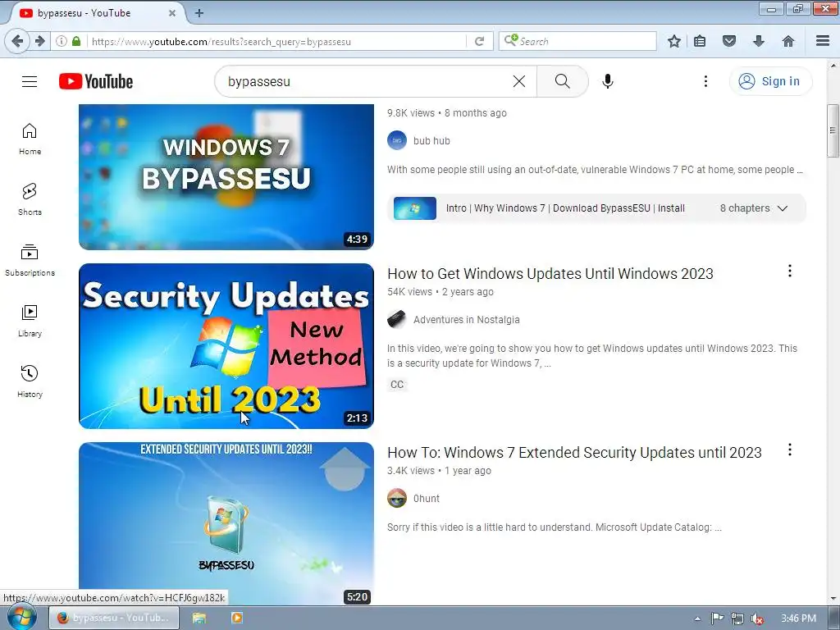Click the CC badge
The height and width of the screenshot is (630, 840).
[397, 385]
